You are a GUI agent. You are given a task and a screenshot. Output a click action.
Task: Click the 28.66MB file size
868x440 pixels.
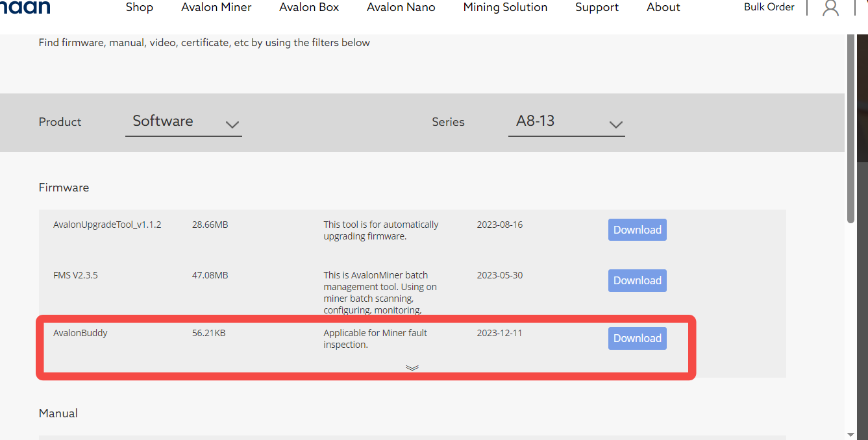(210, 225)
